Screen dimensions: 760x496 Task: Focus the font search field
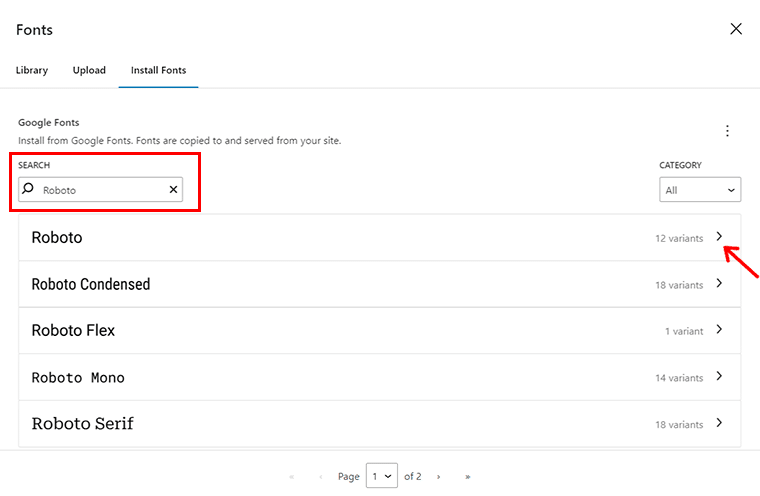pyautogui.click(x=100, y=190)
